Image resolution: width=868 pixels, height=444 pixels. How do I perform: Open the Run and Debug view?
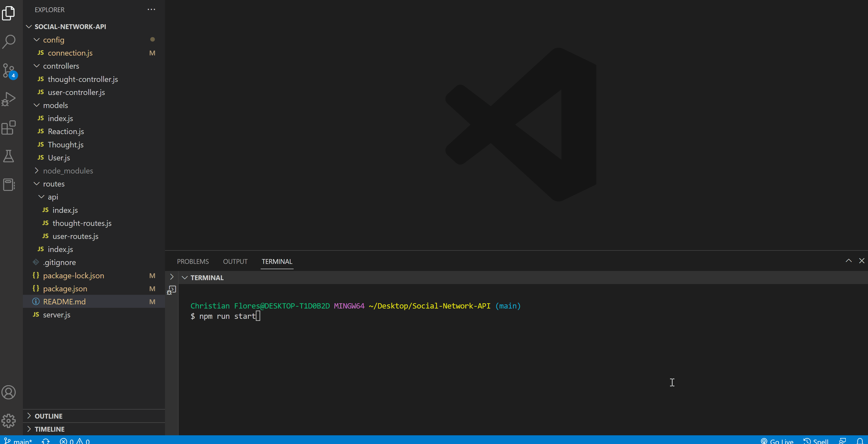click(9, 99)
